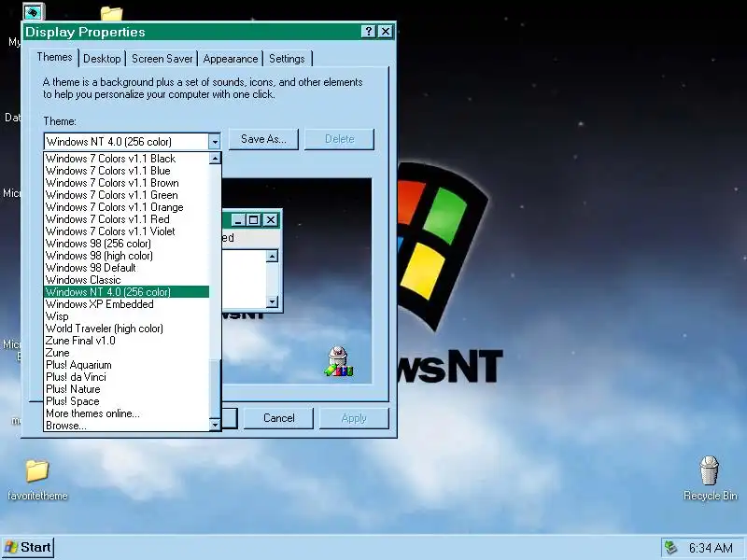
Task: Open the Appearance tab
Action: [230, 59]
